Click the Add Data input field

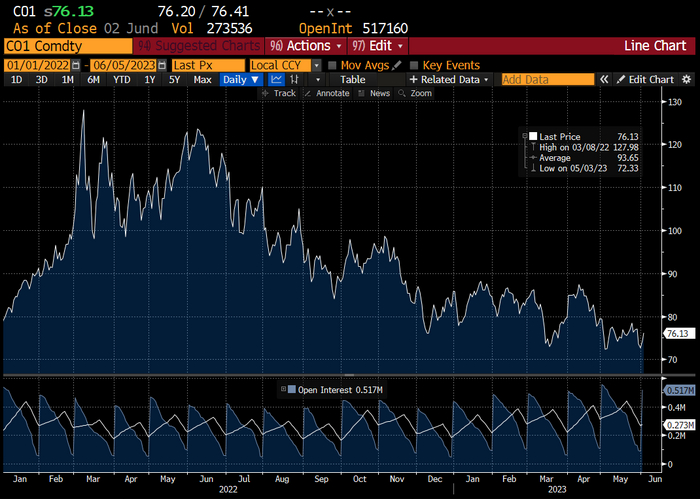click(x=548, y=79)
